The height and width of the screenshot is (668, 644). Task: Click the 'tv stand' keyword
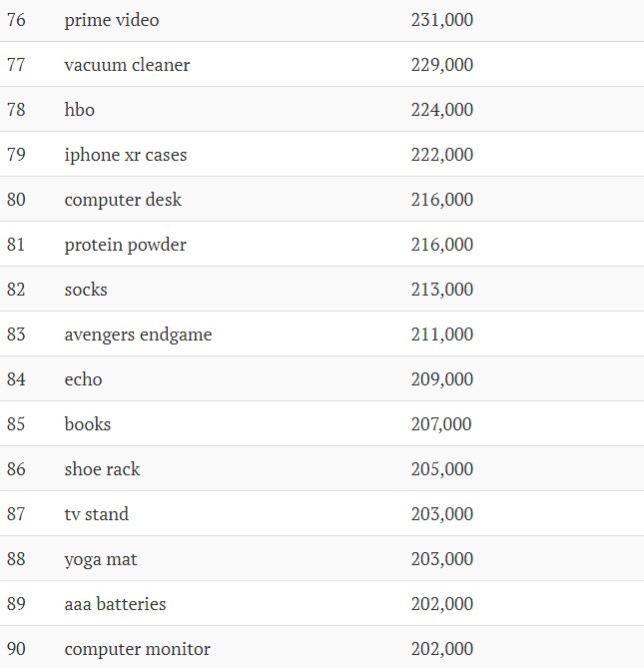96,514
